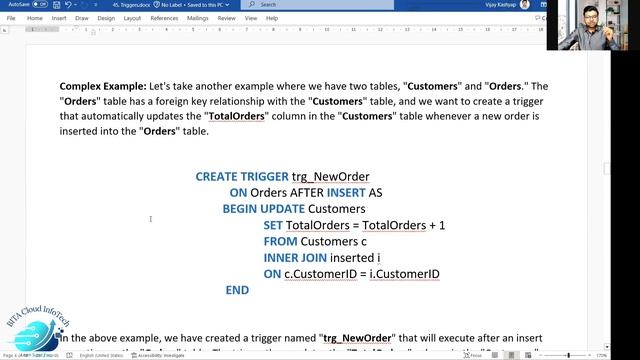Click the "FROM" keyword in the code
The height and width of the screenshot is (360, 640).
point(280,242)
